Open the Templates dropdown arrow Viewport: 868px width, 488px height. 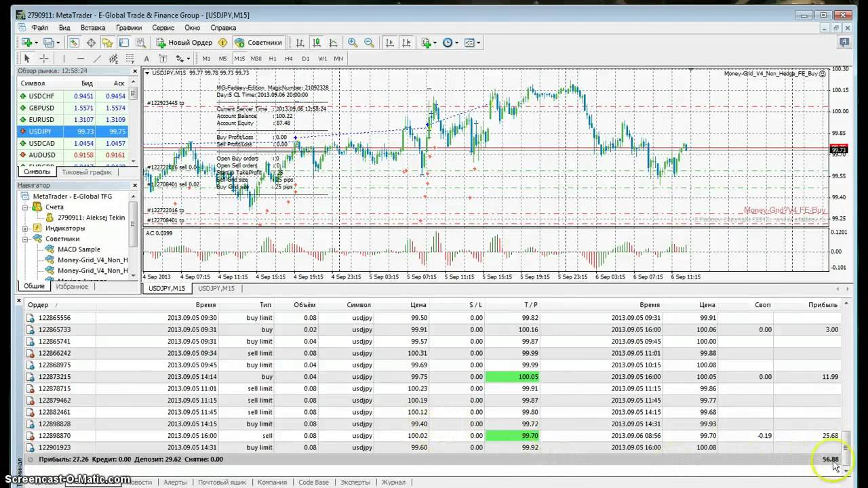[479, 42]
